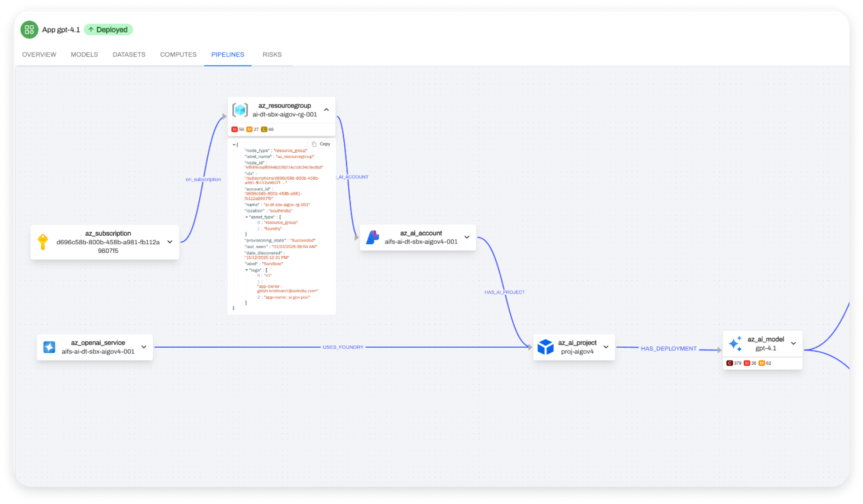Click the "label_name" line in JSON
The height and width of the screenshot is (504, 863).
(x=279, y=157)
